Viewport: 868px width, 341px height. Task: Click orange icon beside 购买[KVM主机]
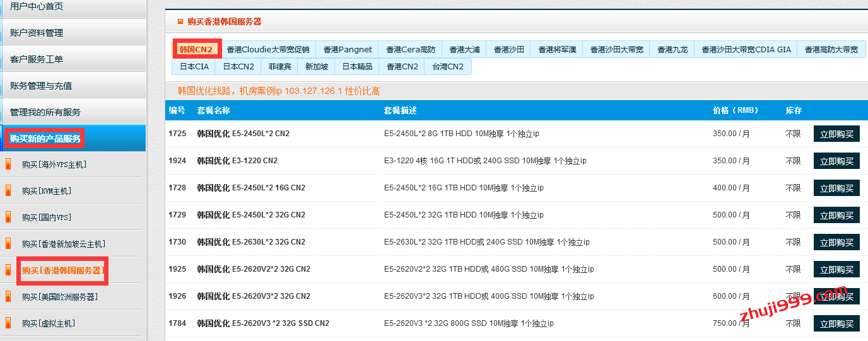click(x=8, y=191)
